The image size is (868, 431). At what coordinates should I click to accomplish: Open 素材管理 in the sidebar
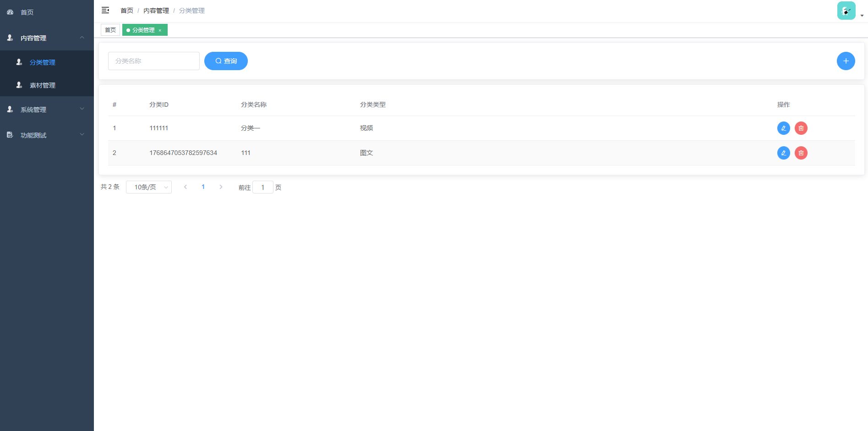pos(47,85)
